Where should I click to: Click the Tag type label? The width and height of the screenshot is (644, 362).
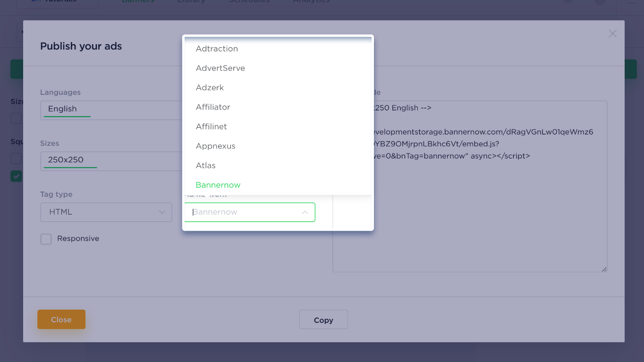click(56, 194)
